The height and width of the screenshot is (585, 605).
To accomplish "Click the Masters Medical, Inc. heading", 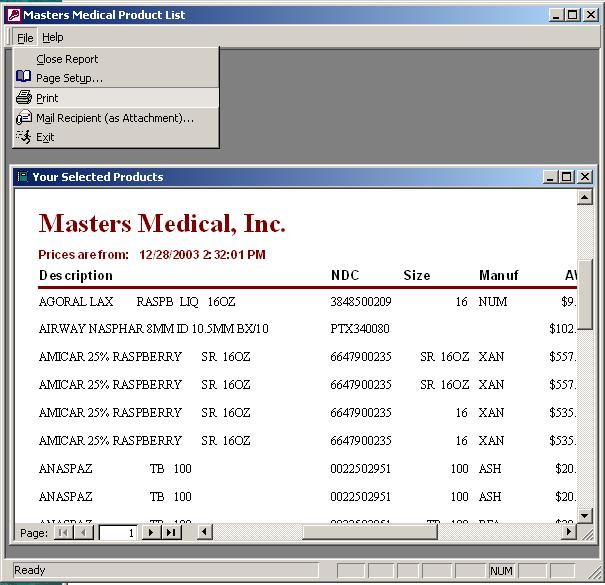I will tap(162, 223).
